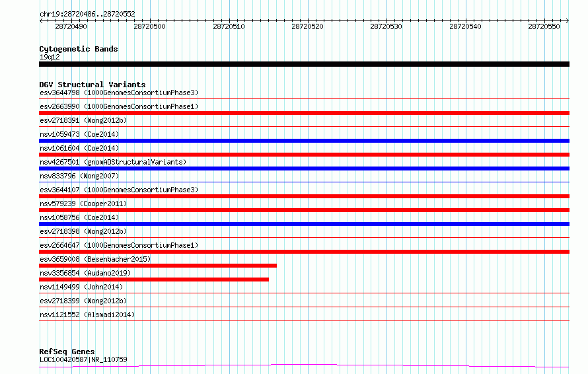
Task: Open variant nsv1149499 (John2014)
Action: pos(81,287)
